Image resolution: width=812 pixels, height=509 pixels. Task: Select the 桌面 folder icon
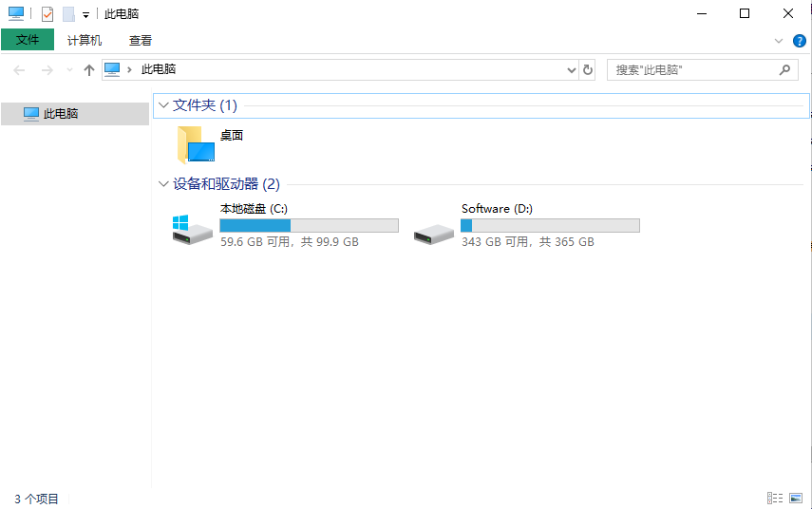pos(196,145)
